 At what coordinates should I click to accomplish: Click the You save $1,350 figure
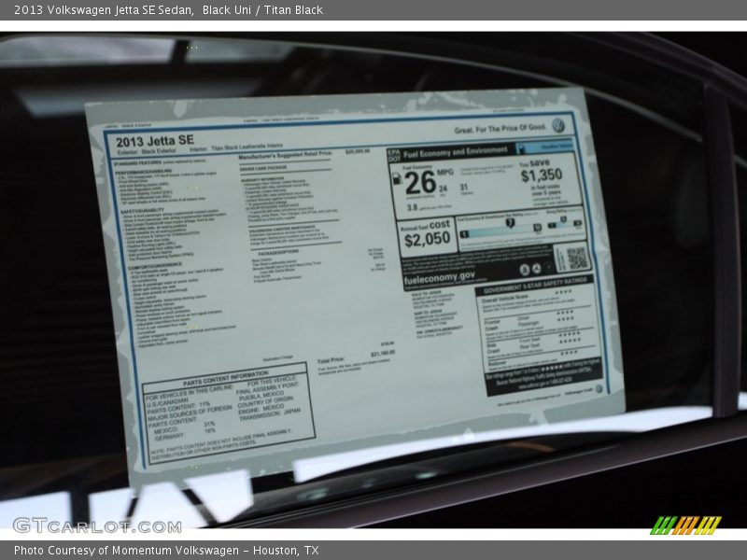[542, 174]
